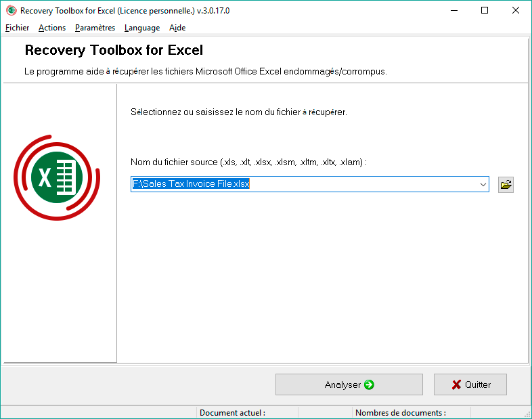Expand the source file name dropdown
Screen dimensions: 532x419
click(x=483, y=184)
